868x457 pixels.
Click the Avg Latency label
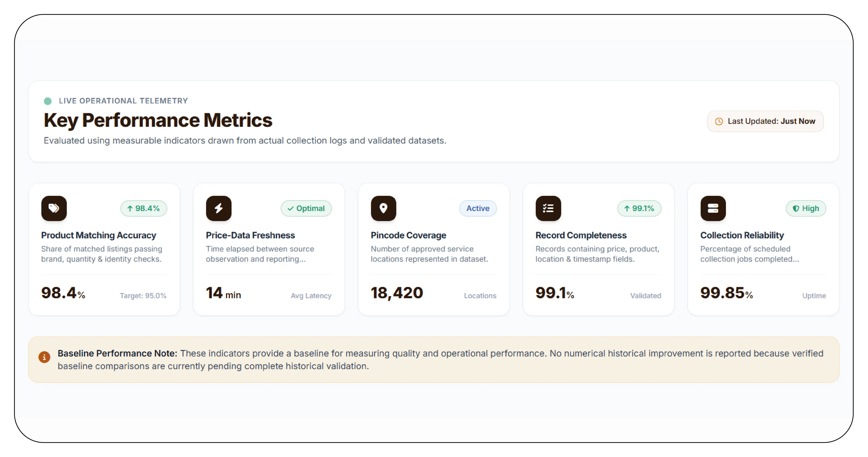click(x=311, y=296)
